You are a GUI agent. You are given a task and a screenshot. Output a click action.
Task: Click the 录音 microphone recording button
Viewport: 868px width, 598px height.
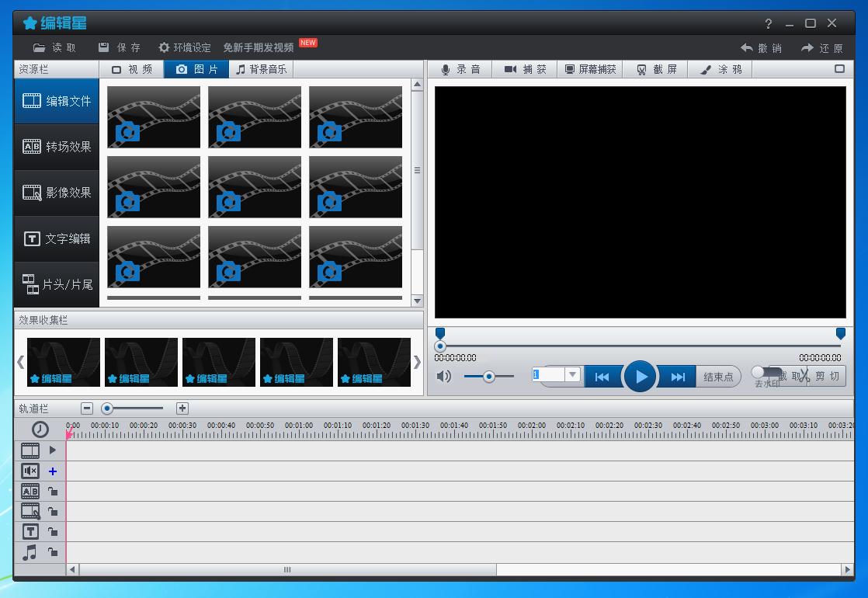461,69
